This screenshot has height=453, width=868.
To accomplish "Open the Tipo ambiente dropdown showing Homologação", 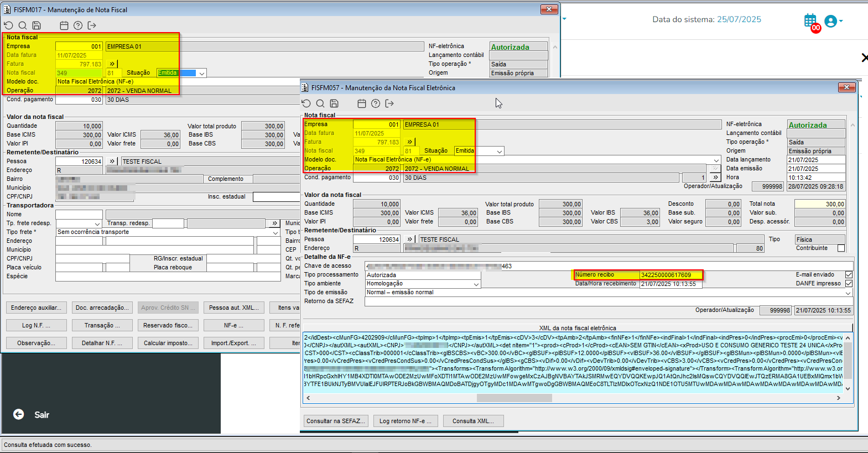I will tap(476, 284).
